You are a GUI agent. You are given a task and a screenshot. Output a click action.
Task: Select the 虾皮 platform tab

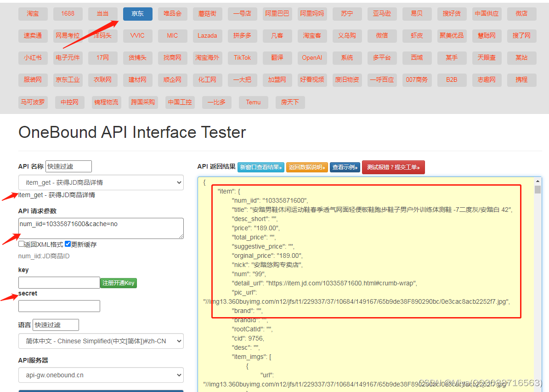click(x=417, y=36)
